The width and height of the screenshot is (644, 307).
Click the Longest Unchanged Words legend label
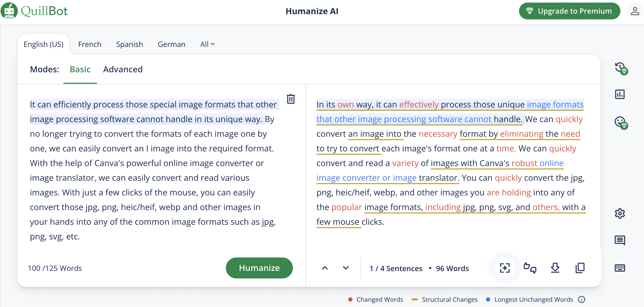(x=534, y=299)
